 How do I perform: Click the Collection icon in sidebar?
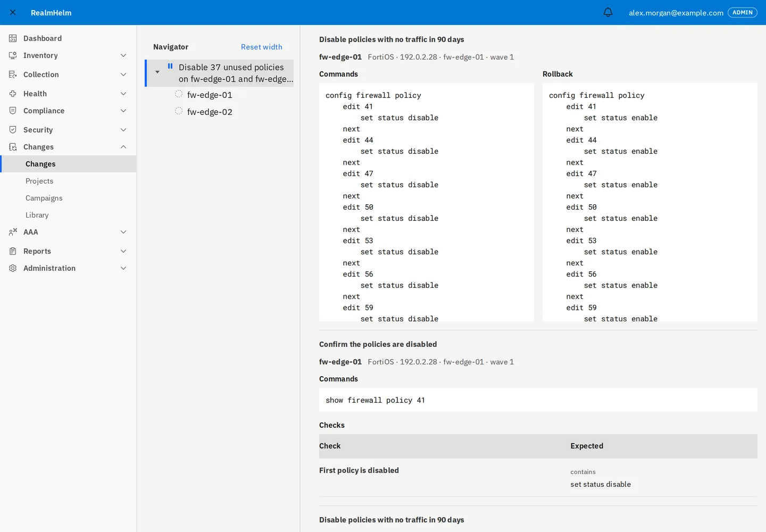coord(13,74)
